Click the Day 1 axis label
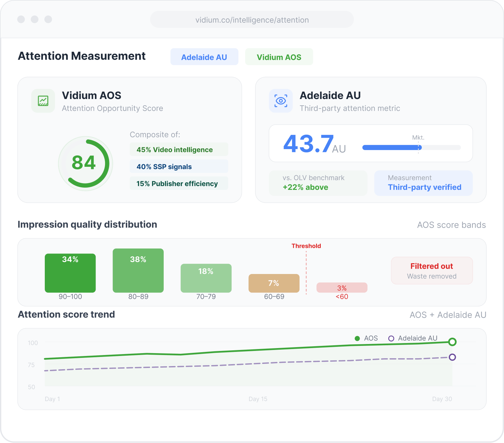 pos(52,399)
